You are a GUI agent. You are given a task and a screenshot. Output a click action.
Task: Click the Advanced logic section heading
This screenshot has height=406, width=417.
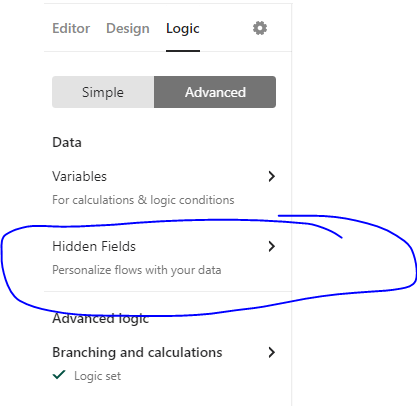point(100,319)
